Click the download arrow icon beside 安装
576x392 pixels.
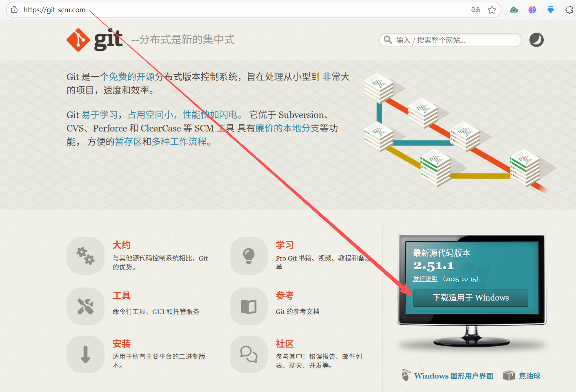pyautogui.click(x=85, y=354)
